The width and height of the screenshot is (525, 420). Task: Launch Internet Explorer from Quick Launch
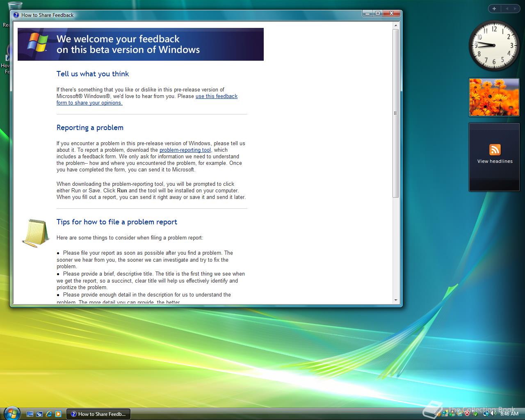(49, 414)
